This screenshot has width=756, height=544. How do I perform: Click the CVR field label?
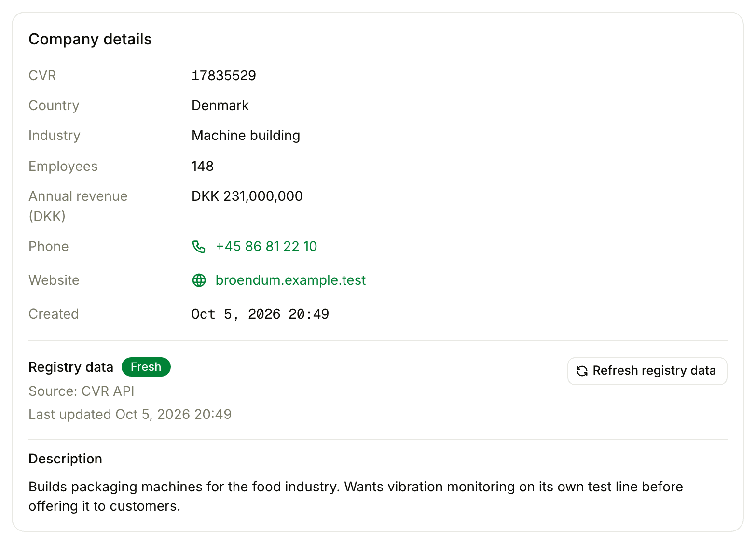pyautogui.click(x=42, y=76)
